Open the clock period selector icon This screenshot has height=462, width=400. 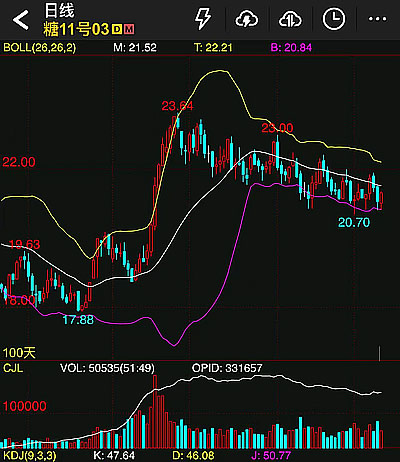tap(333, 19)
